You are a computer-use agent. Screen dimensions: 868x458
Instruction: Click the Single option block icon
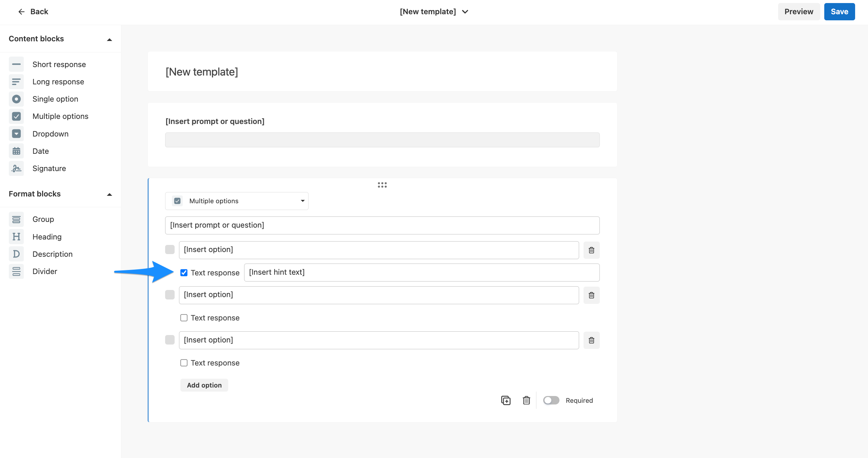[16, 99]
